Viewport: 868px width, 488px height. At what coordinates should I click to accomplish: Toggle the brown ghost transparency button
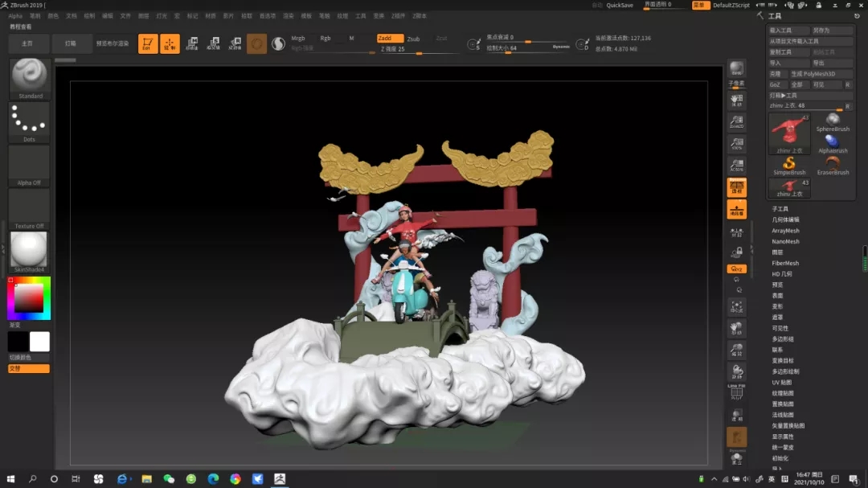coord(736,437)
